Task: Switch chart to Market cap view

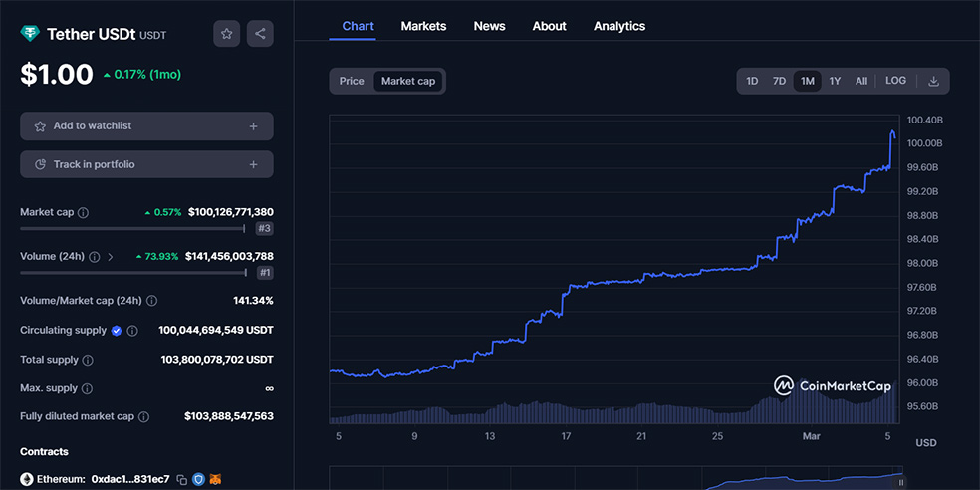Action: coord(408,82)
